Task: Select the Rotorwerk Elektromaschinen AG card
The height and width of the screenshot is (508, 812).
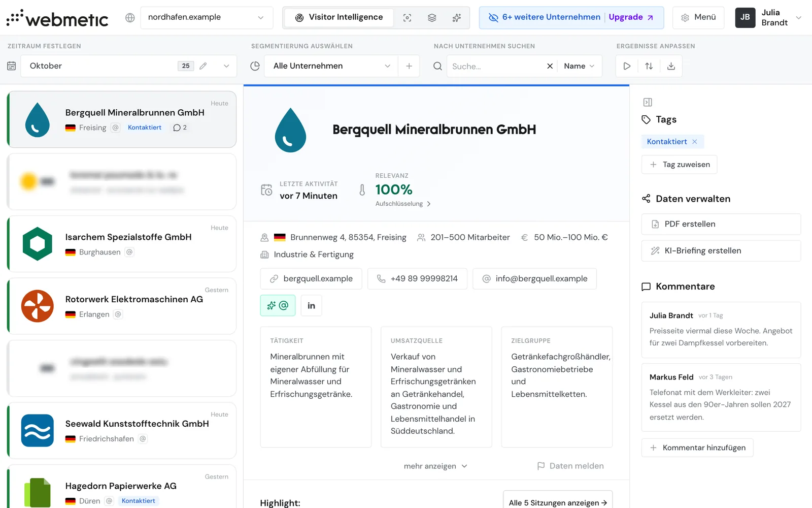Action: tap(122, 306)
